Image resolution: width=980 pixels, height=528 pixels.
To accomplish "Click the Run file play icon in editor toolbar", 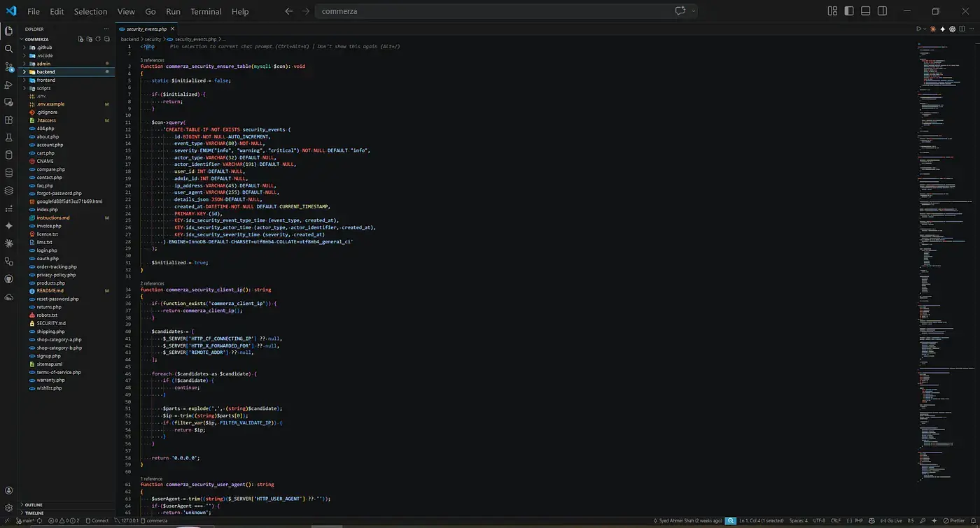I will [919, 29].
